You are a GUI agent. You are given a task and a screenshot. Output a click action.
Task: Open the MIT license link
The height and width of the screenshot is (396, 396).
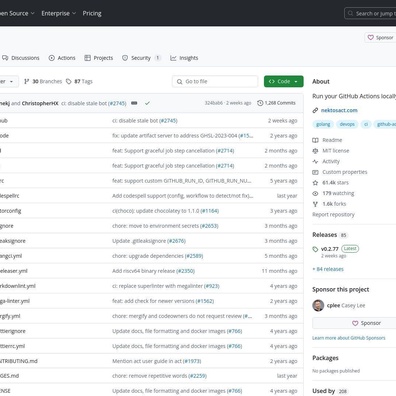click(x=336, y=151)
